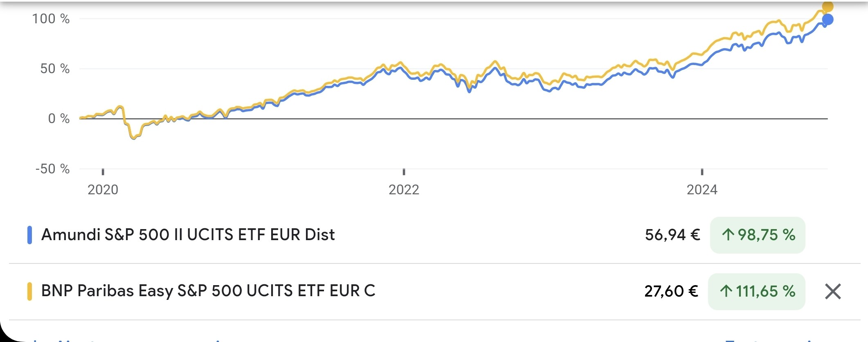
Task: Click the 2024 label on the time axis
Action: coord(702,190)
